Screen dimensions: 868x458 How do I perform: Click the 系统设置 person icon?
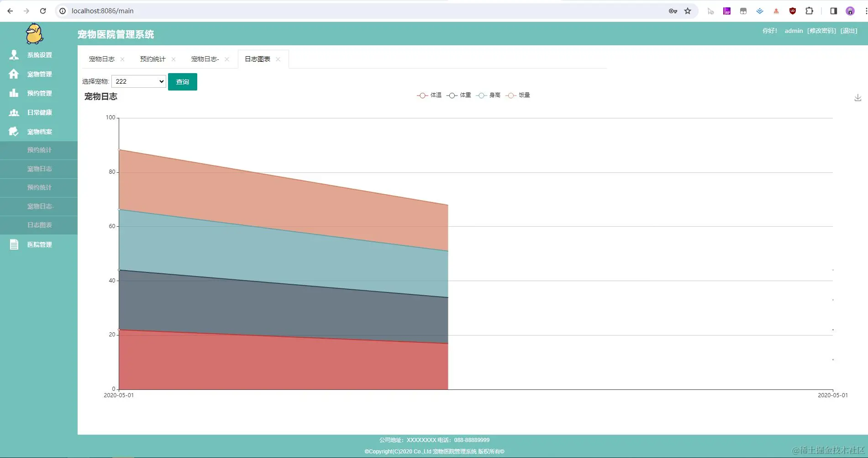pos(14,55)
